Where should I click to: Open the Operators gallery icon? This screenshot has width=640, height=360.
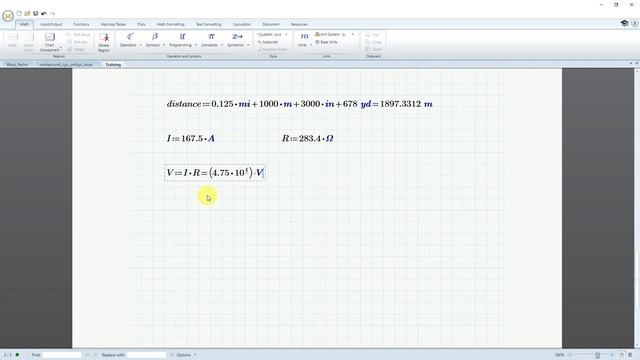pyautogui.click(x=130, y=37)
